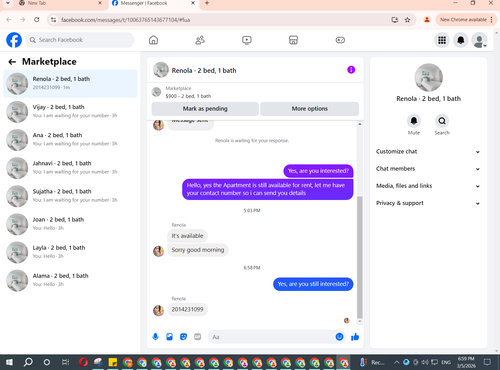Click the chat scrollbar up arrow
This screenshot has width=500, height=370.
click(360, 124)
